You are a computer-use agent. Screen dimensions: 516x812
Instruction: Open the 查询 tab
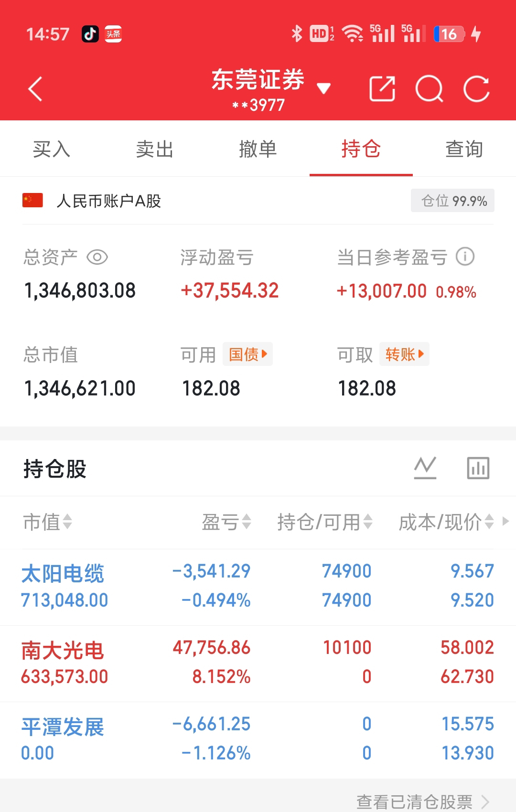[x=464, y=149]
